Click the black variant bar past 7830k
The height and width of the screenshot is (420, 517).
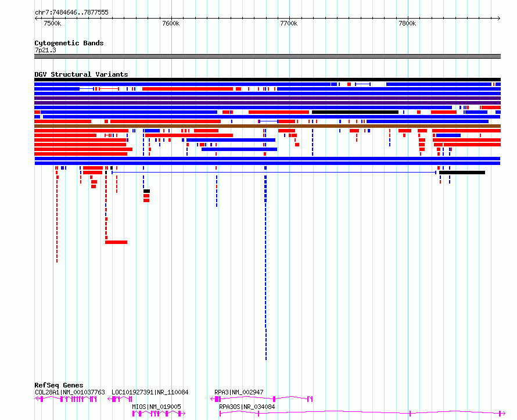pyautogui.click(x=462, y=173)
